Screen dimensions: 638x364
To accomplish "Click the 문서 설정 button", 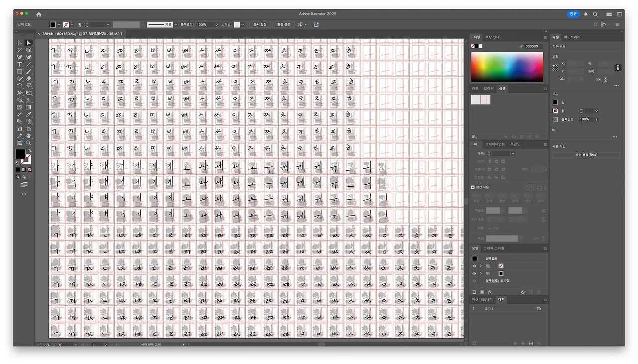I will [x=260, y=24].
